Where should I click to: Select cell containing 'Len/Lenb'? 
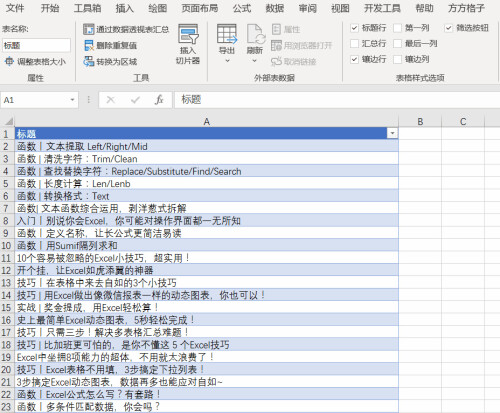207,183
